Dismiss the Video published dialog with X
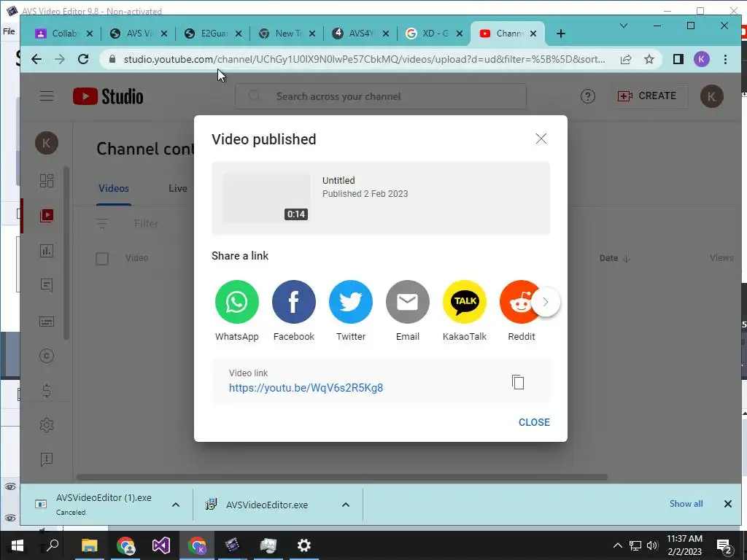 point(541,139)
